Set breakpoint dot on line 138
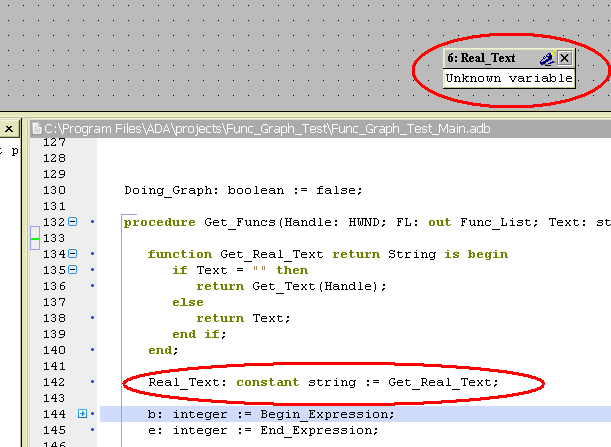This screenshot has width=611, height=447. tap(92, 318)
